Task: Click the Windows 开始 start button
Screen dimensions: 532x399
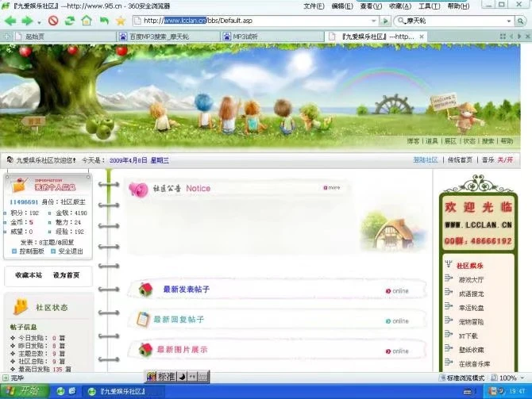Action: [x=24, y=391]
